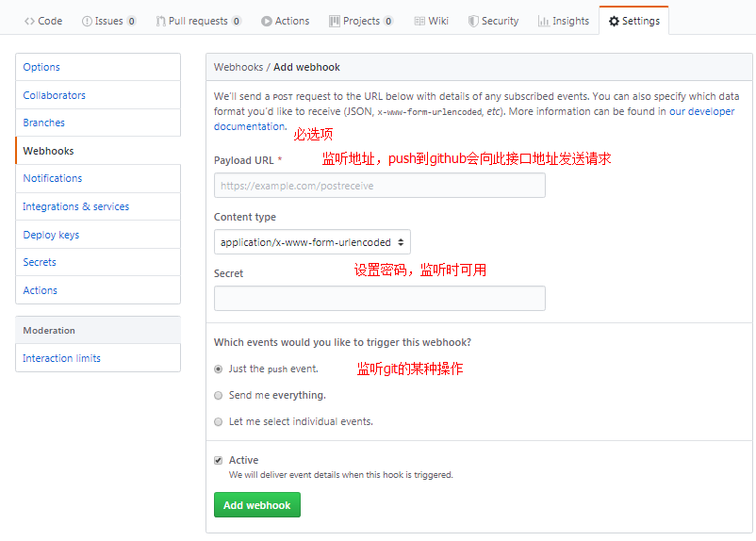Viewport: 756px width, 541px height.
Task: Click the Projects count badge
Action: (388, 22)
